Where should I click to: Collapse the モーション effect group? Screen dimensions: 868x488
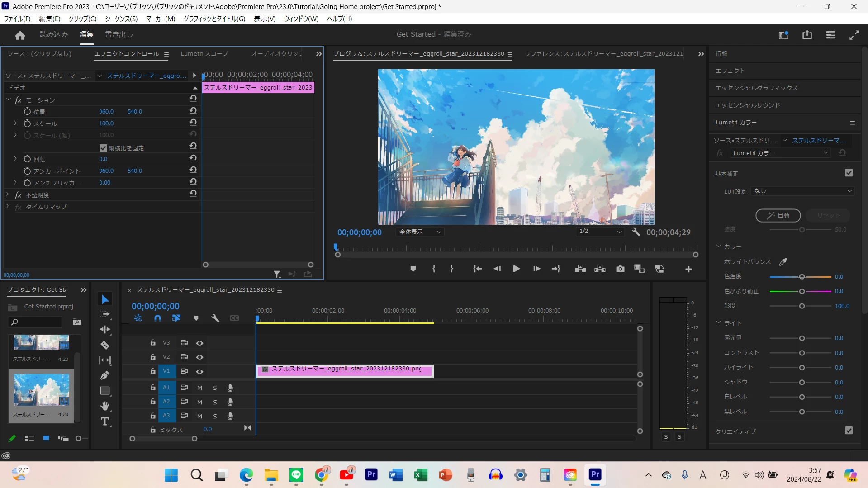[x=8, y=99]
